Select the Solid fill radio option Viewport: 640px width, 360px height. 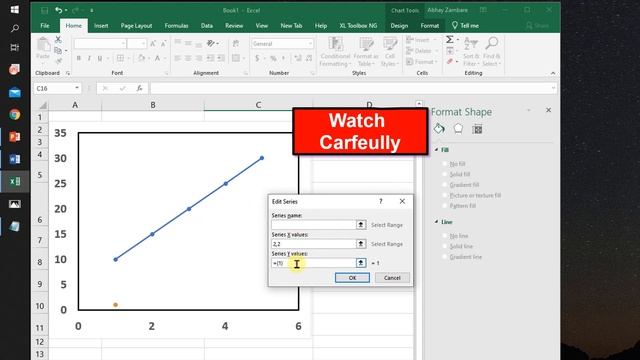(x=456, y=174)
